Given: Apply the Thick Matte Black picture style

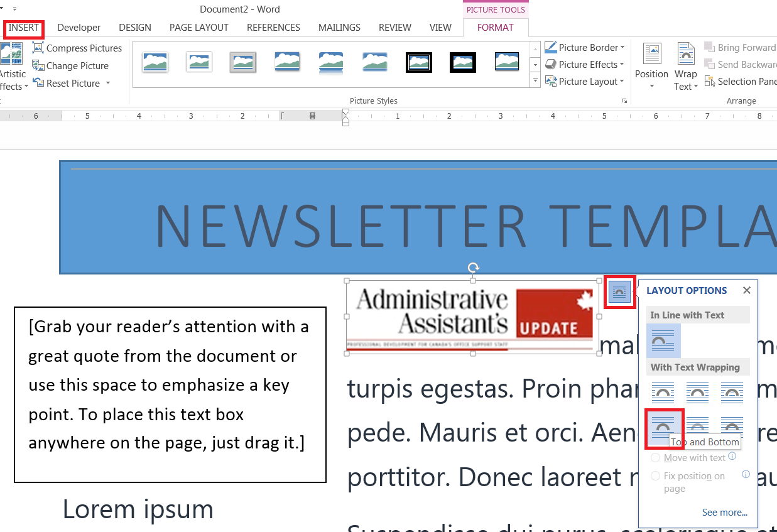Looking at the screenshot, I should pyautogui.click(x=463, y=62).
